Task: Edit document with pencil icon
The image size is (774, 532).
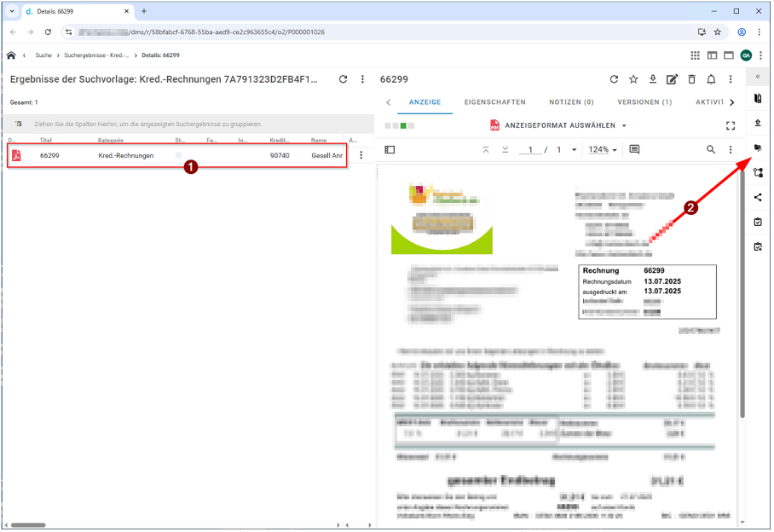Action: point(672,79)
